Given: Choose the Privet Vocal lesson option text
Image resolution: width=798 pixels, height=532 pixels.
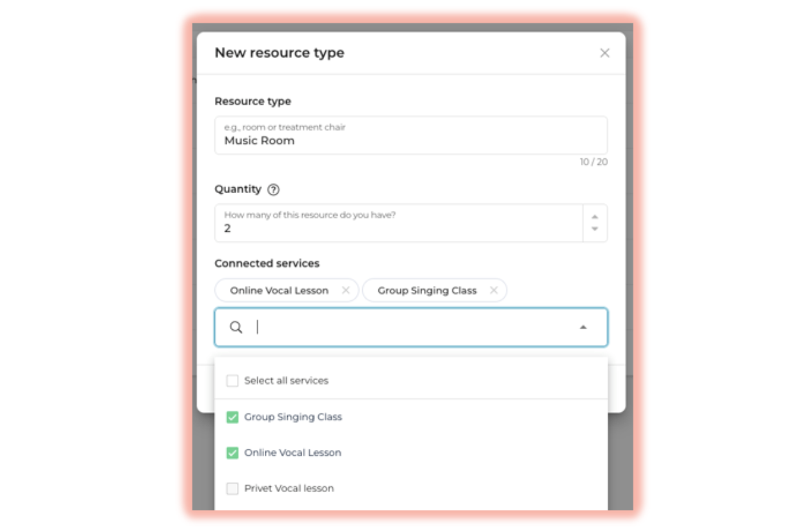Looking at the screenshot, I should coord(289,489).
